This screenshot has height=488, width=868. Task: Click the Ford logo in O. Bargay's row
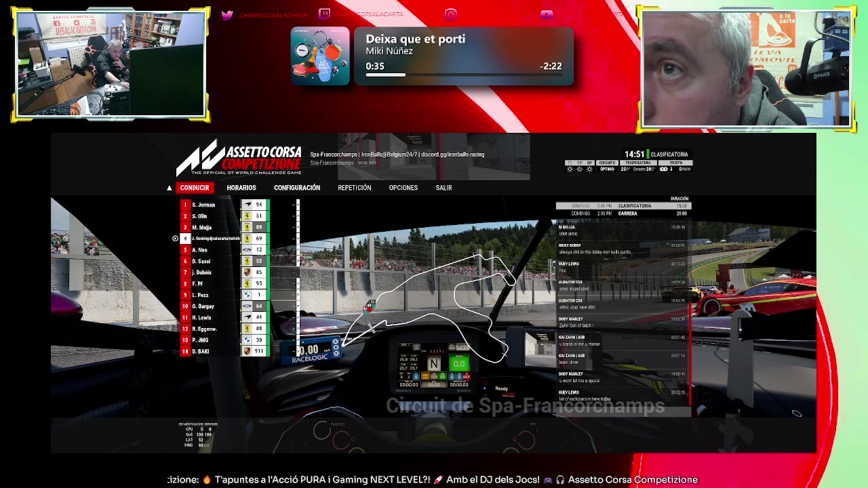tap(248, 306)
